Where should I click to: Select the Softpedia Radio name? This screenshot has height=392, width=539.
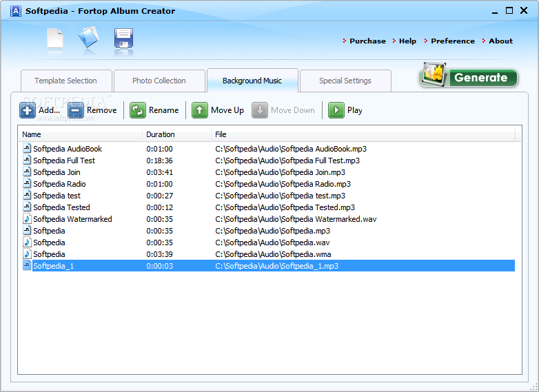59,184
